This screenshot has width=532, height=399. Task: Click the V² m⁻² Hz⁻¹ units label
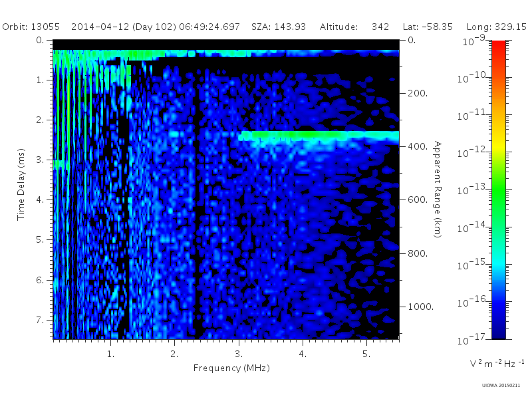click(x=497, y=363)
